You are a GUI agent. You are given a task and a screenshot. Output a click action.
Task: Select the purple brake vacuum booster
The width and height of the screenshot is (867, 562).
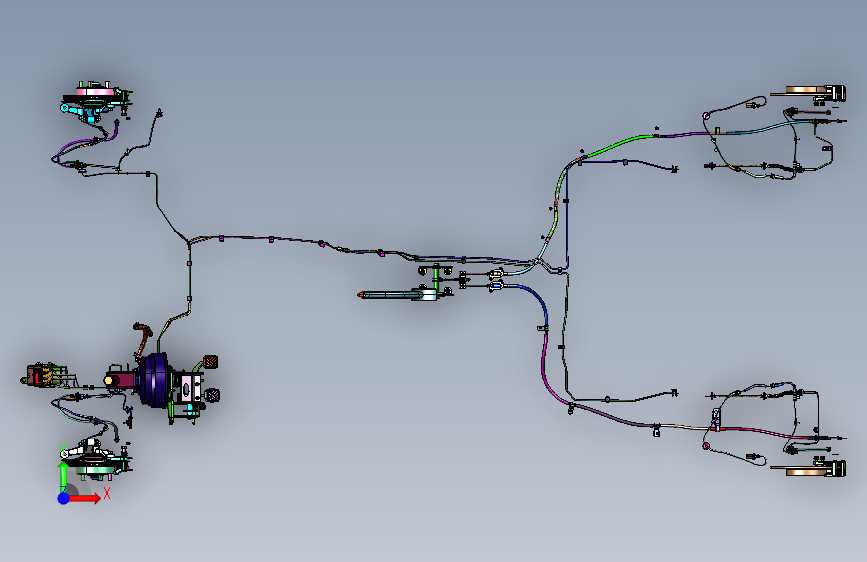pos(154,380)
